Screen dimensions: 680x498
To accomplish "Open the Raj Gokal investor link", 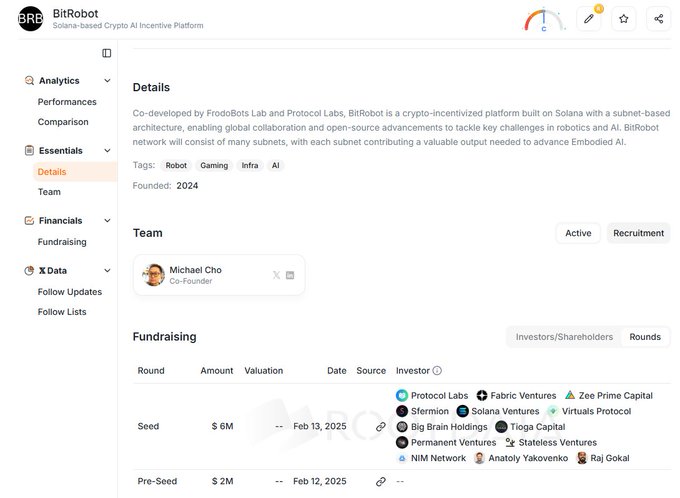I will 610,458.
